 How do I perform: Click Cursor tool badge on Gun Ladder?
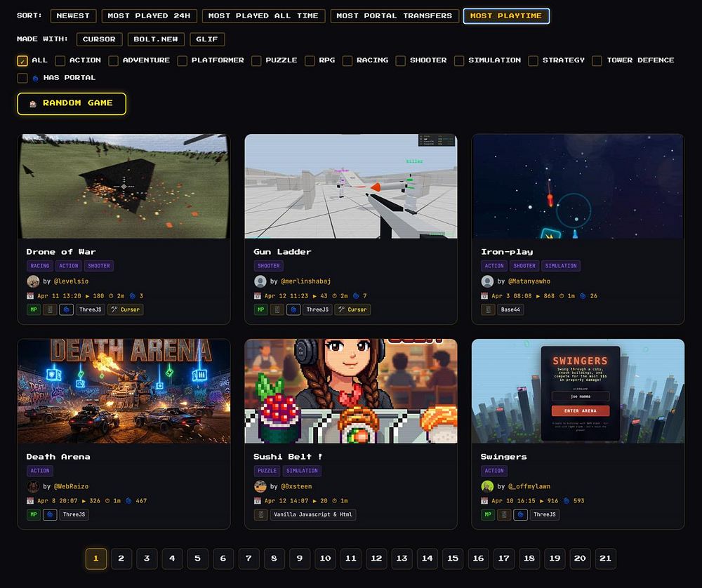352,309
